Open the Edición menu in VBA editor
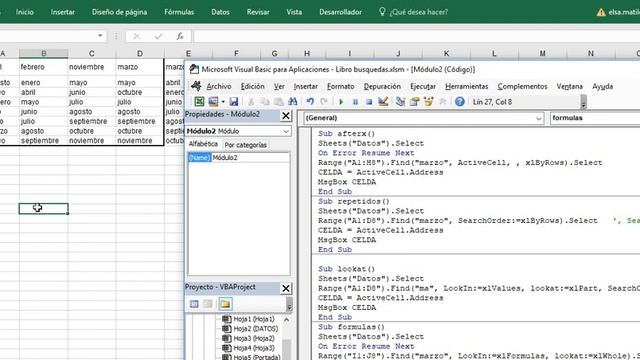640x360 pixels. tap(252, 87)
